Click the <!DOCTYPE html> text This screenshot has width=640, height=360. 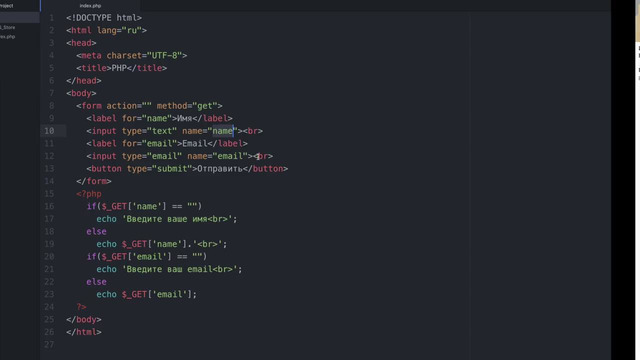(104, 18)
